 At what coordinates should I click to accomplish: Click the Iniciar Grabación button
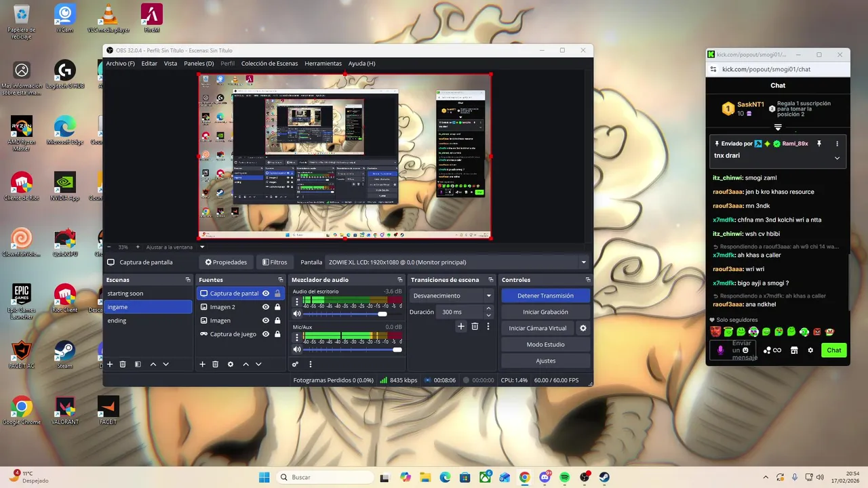point(545,312)
